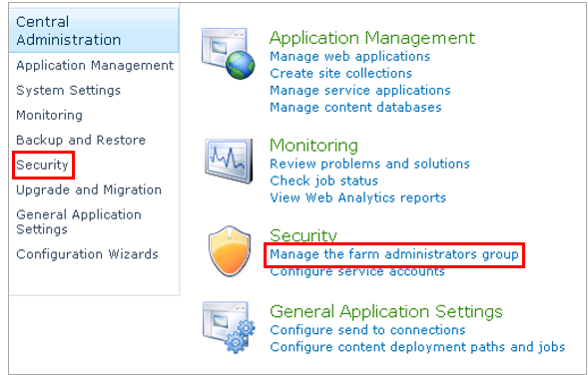Screen dimensions: 588x375
Task: Click the Security shield icon
Action: pyautogui.click(x=230, y=250)
